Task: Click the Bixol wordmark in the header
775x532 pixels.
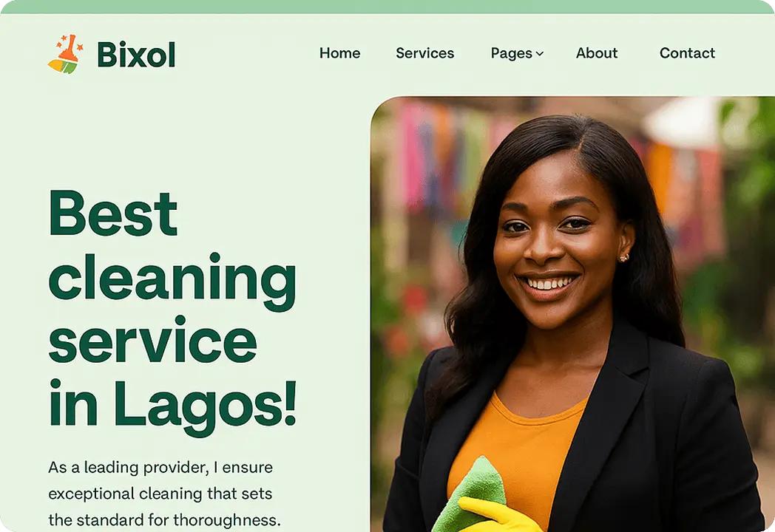Action: (x=136, y=55)
